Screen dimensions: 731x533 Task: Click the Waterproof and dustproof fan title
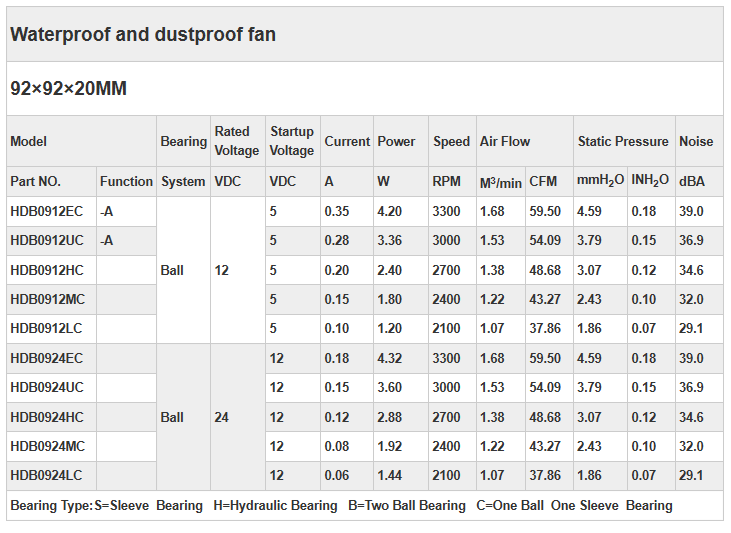pos(143,35)
